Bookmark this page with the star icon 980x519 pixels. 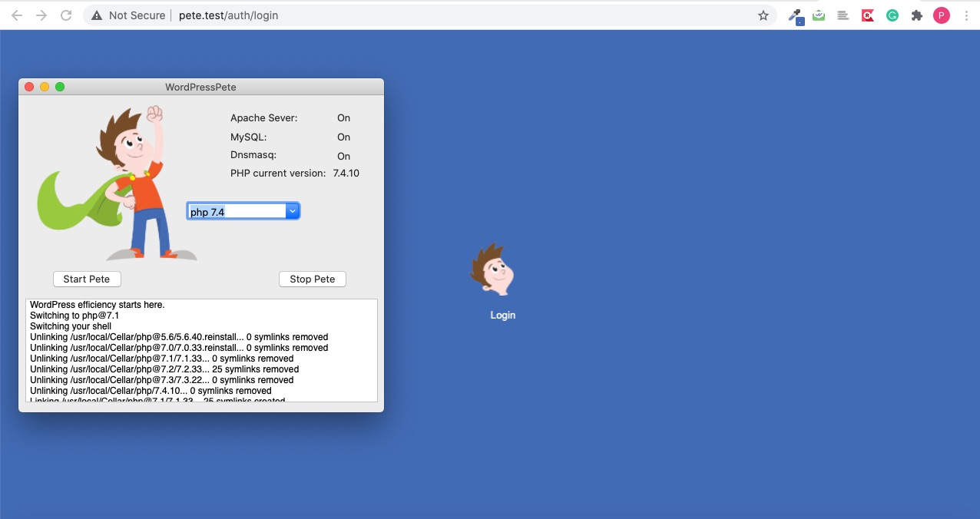click(x=763, y=15)
